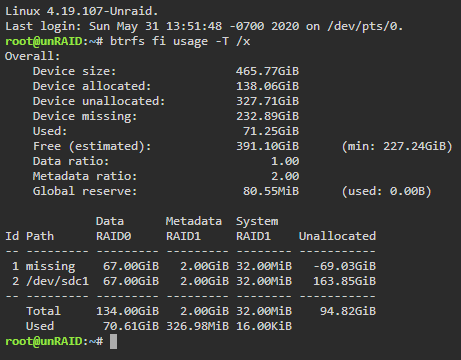Click the Device allocated value 138.06GiB
This screenshot has height=360, width=461.
(267, 86)
